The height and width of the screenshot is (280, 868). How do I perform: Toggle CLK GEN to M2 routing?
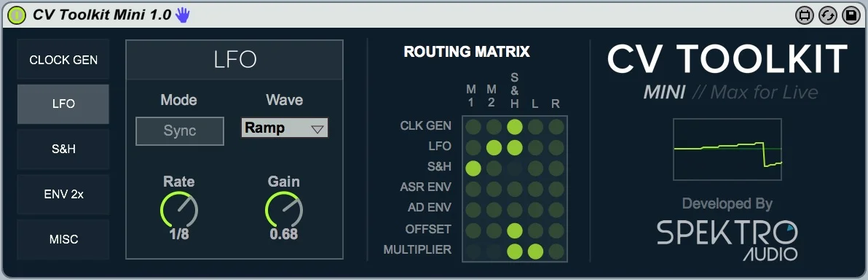[494, 127]
